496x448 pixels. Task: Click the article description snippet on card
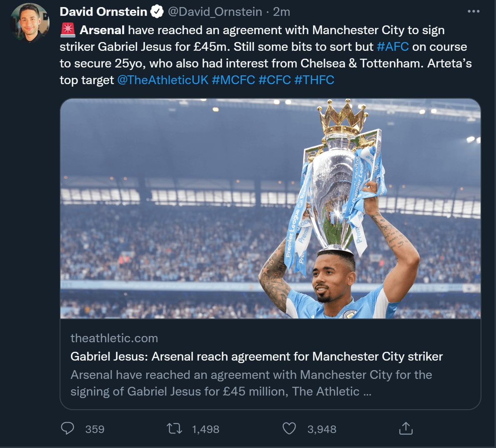[x=251, y=383]
